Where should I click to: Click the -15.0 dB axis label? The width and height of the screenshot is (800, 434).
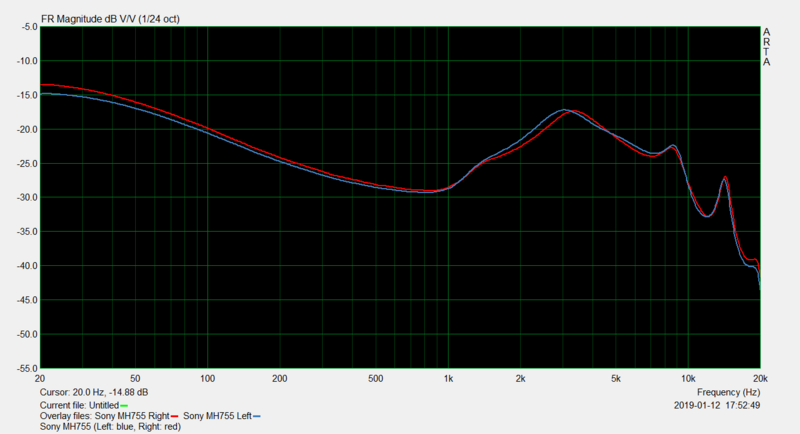coord(27,95)
